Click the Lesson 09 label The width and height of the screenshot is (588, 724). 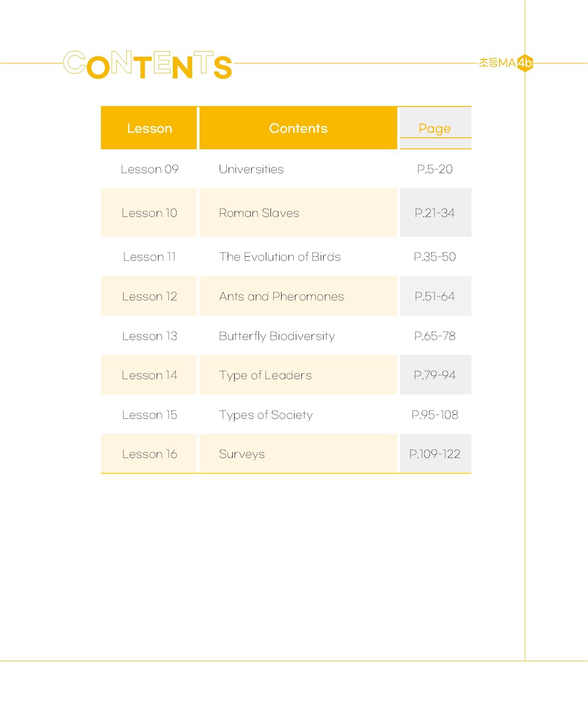pos(149,169)
